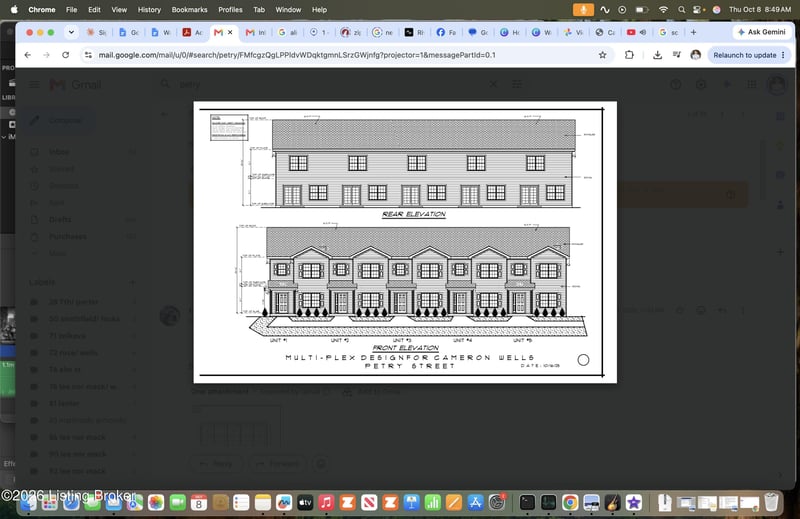Open the Apple TV app in the dock
Image resolution: width=800 pixels, height=519 pixels.
305,503
